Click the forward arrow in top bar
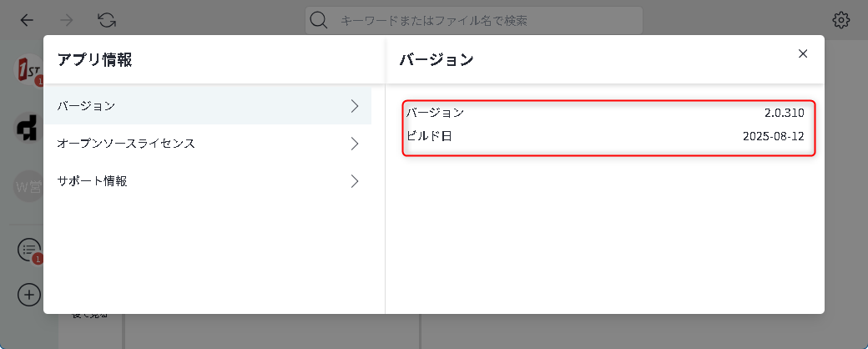This screenshot has width=868, height=349. click(x=67, y=20)
